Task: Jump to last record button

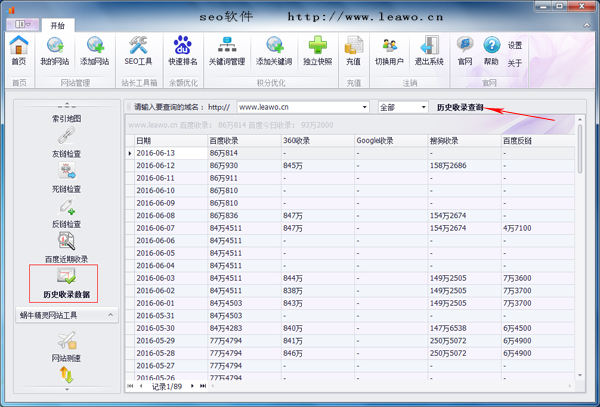Action: (x=203, y=386)
